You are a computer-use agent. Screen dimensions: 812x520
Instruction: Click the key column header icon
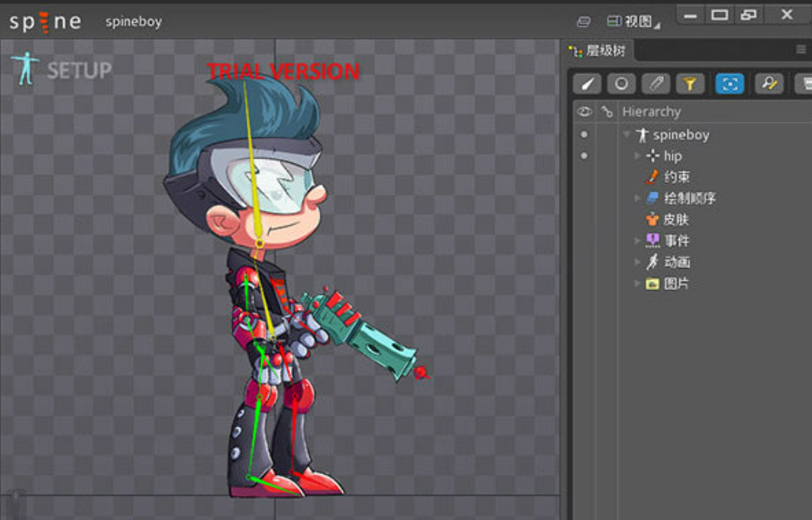[607, 111]
